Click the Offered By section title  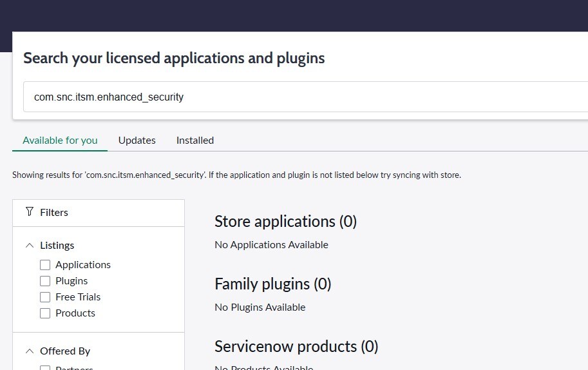65,351
